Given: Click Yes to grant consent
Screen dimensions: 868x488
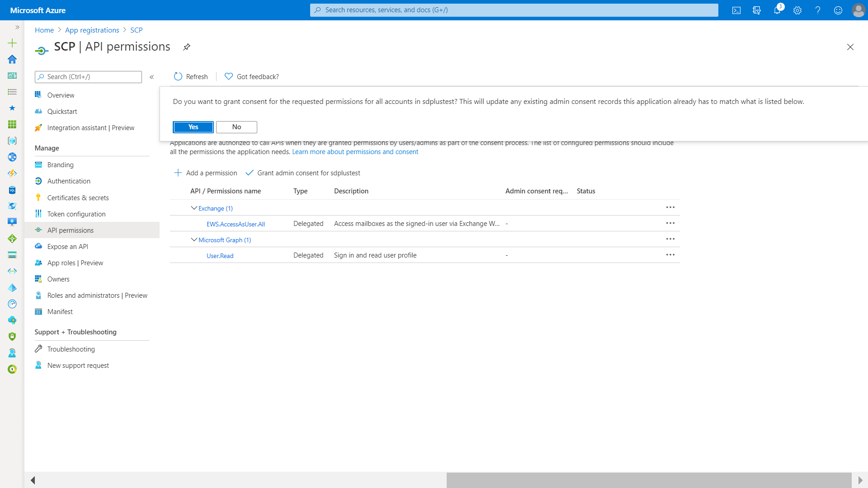Looking at the screenshot, I should (x=193, y=127).
